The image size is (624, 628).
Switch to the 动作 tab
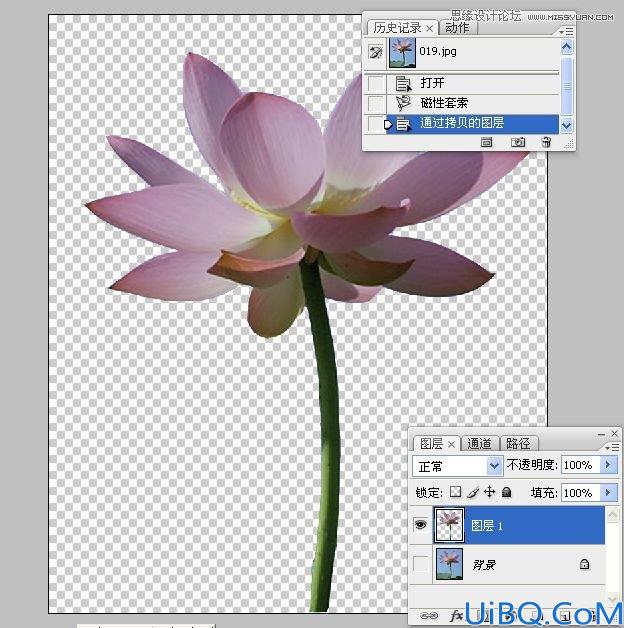coord(457,28)
